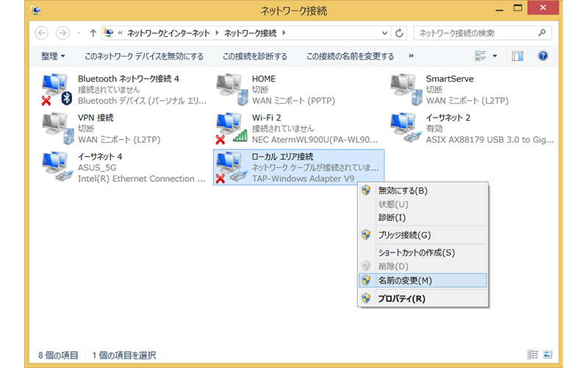588x368 pixels.
Task: Switch to details view in status bar
Action: (531, 355)
